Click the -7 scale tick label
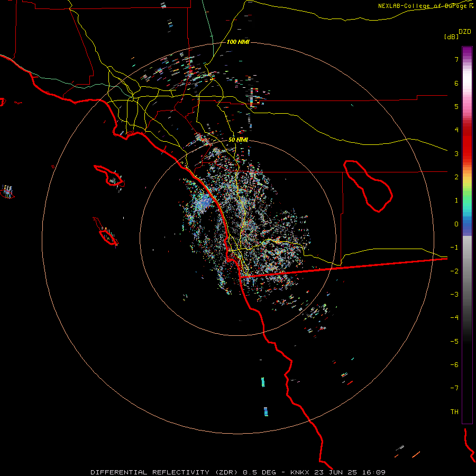This screenshot has width=476, height=476. 454,388
